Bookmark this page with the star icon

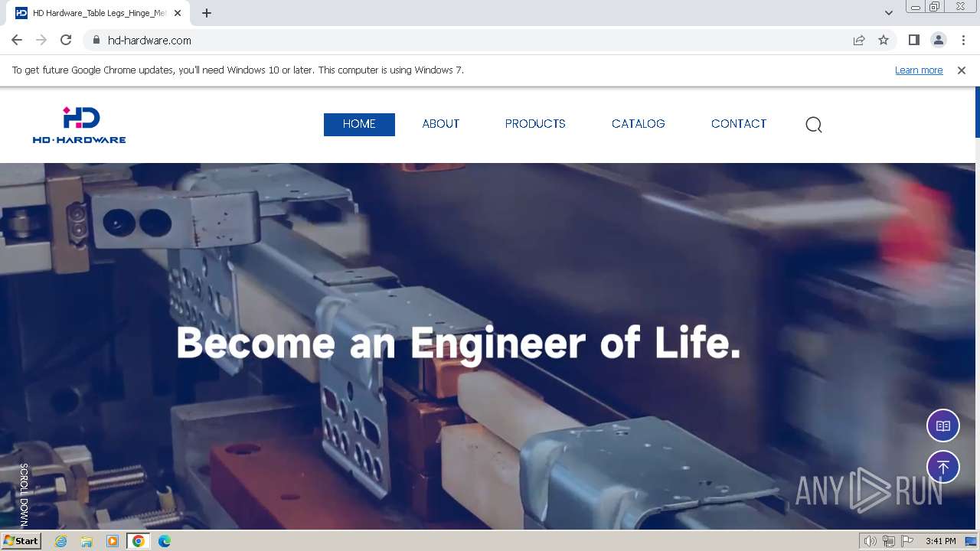[x=884, y=40]
